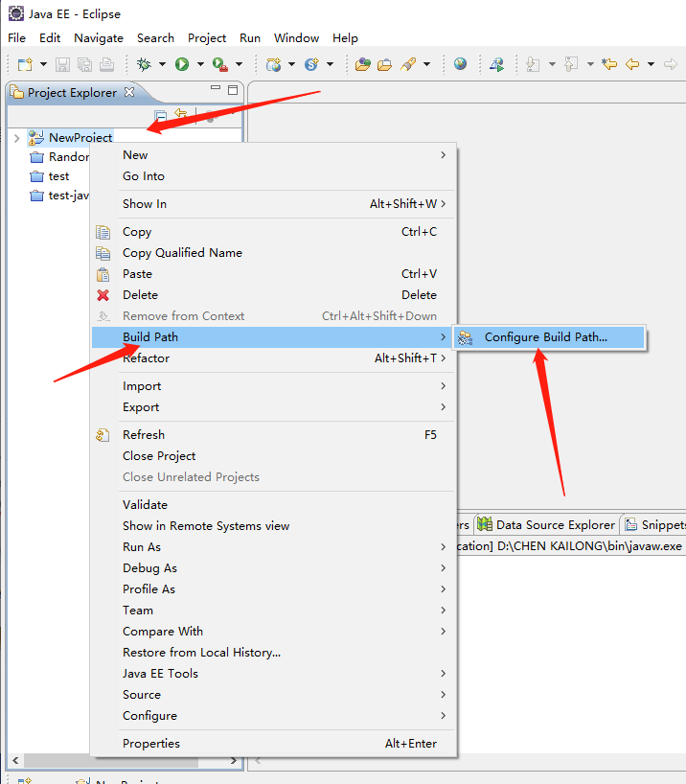
Task: Click the Data Source Explorer tab icon
Action: (x=485, y=524)
